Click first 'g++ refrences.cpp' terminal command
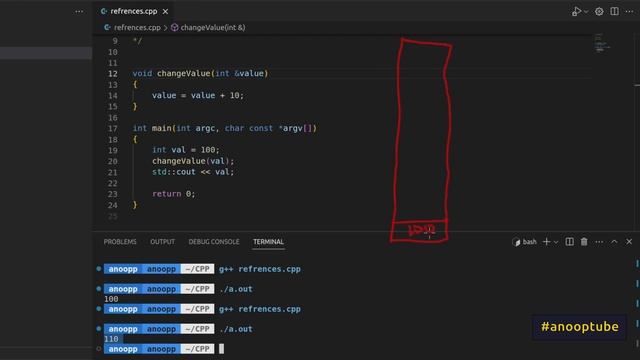The image size is (640, 360). (260, 269)
